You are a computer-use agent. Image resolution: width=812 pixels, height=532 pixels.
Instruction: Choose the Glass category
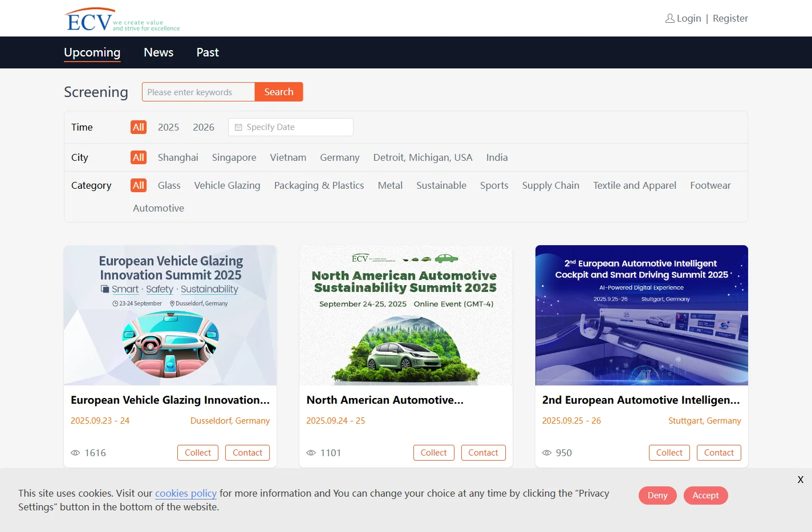pyautogui.click(x=169, y=185)
